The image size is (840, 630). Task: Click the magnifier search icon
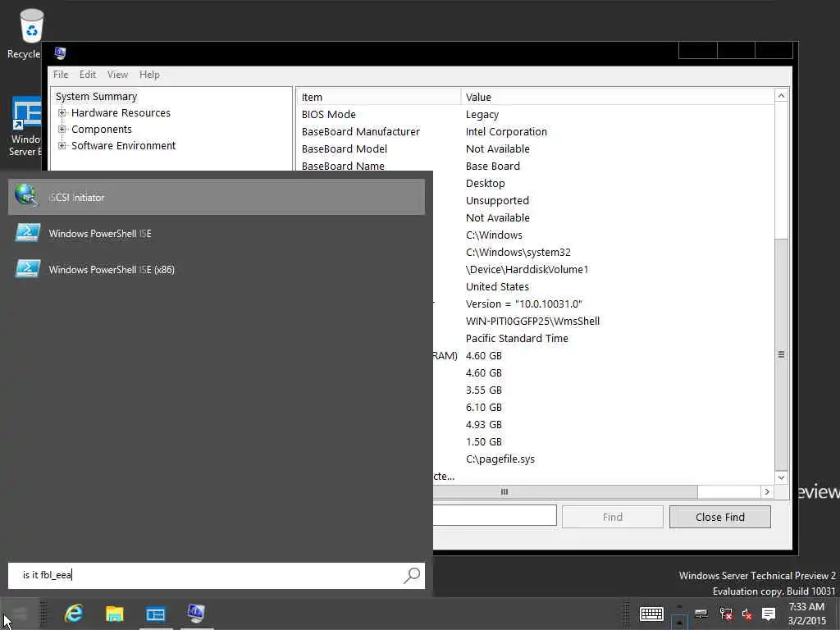click(x=412, y=575)
